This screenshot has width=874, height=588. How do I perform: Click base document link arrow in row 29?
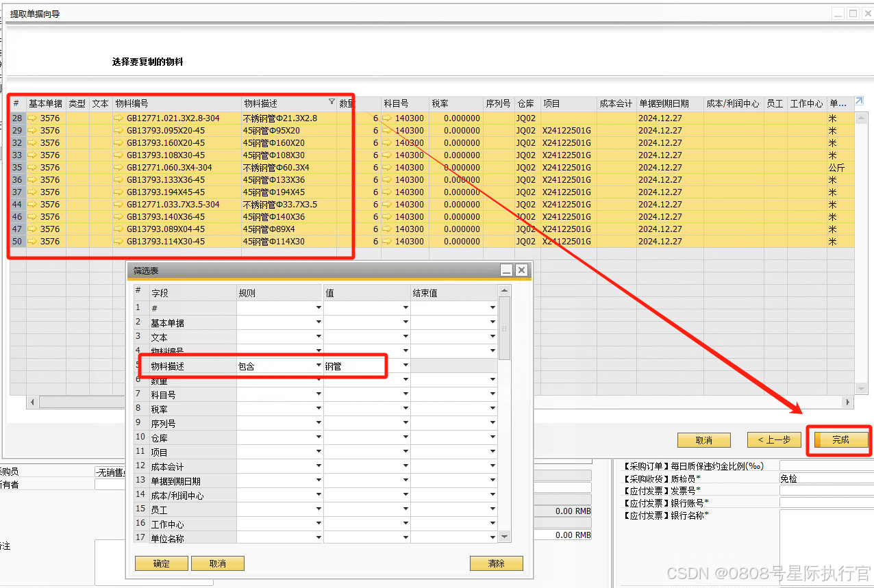pos(33,131)
